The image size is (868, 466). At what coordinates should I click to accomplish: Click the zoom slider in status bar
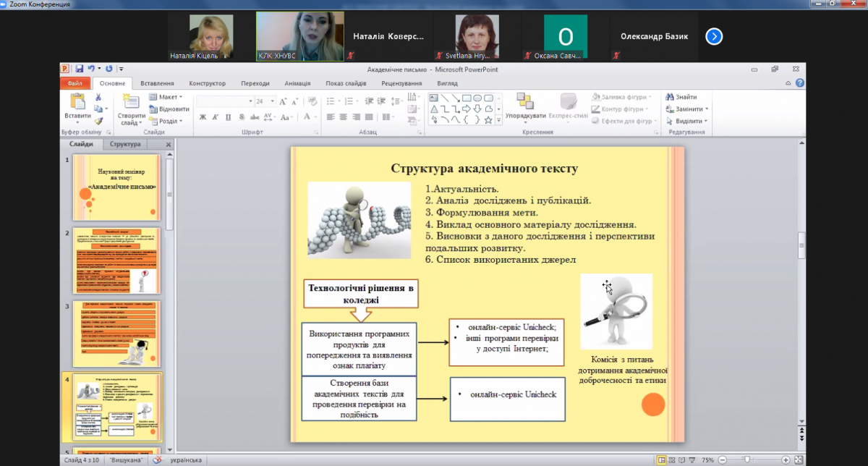point(746,460)
